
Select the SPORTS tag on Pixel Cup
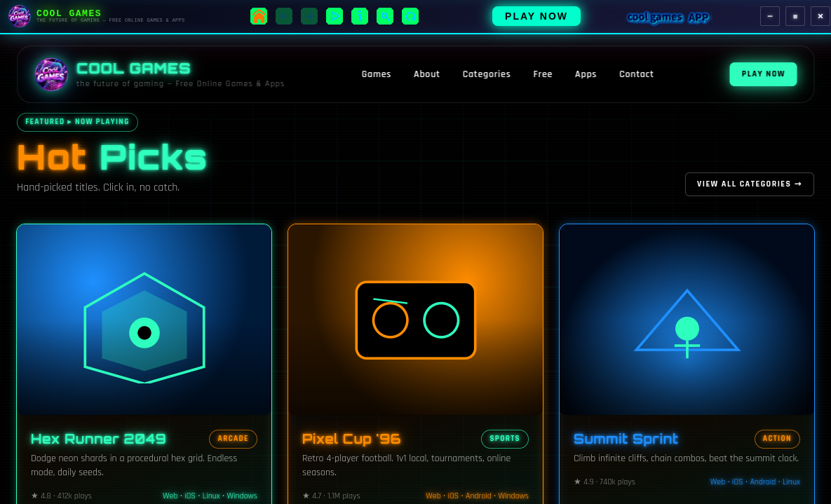pos(504,439)
